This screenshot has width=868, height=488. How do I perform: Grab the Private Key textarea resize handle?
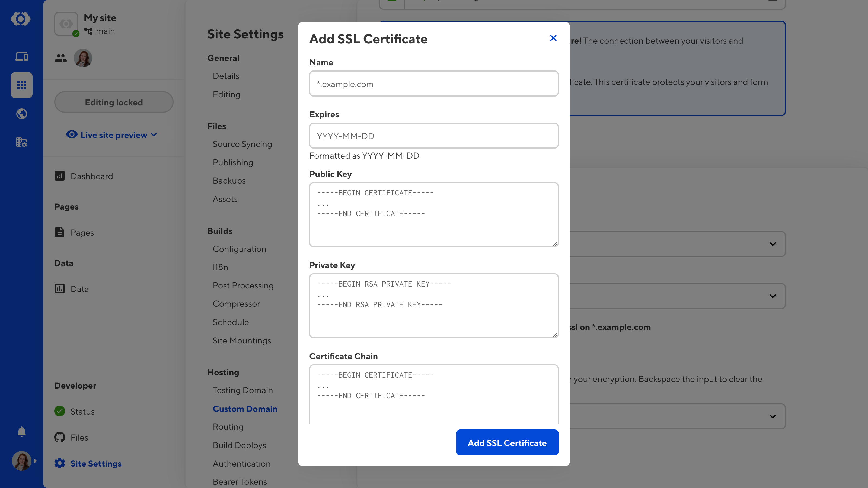point(555,335)
